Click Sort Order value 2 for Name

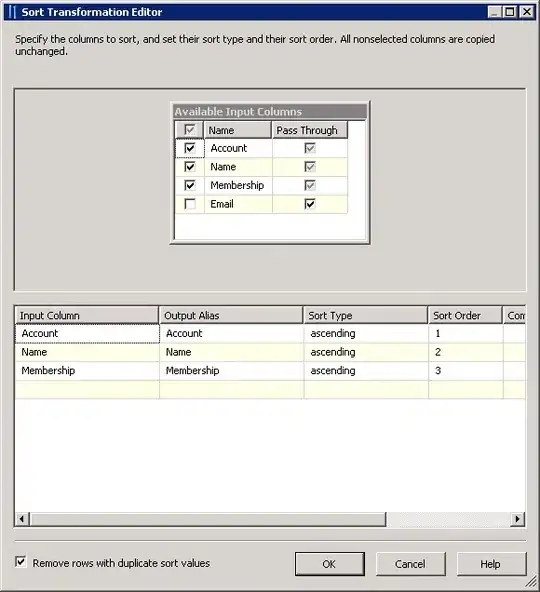tap(466, 352)
